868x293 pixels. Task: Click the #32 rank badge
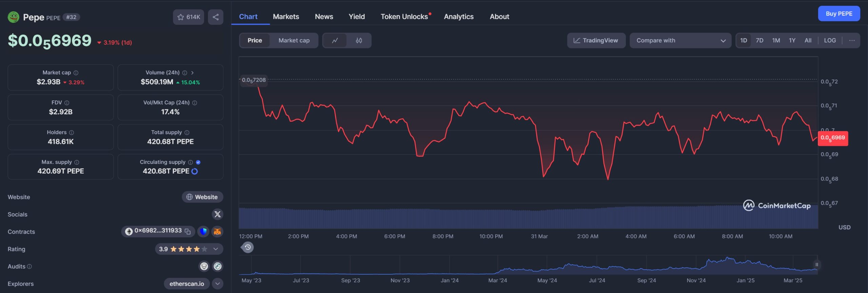(71, 17)
